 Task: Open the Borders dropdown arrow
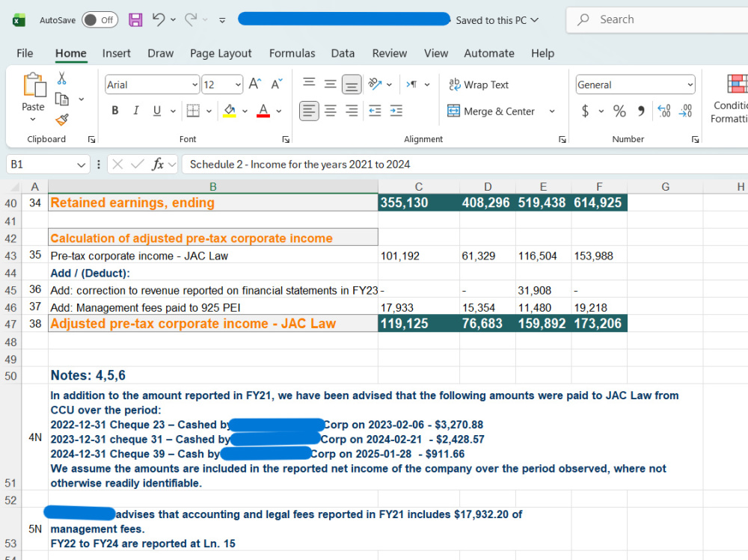pyautogui.click(x=209, y=111)
